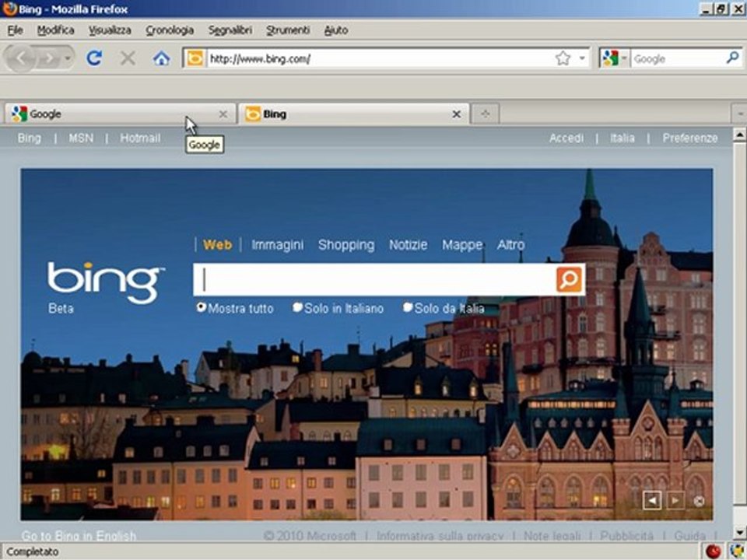Select the Notizie search category
This screenshot has height=560, width=747.
tap(409, 245)
